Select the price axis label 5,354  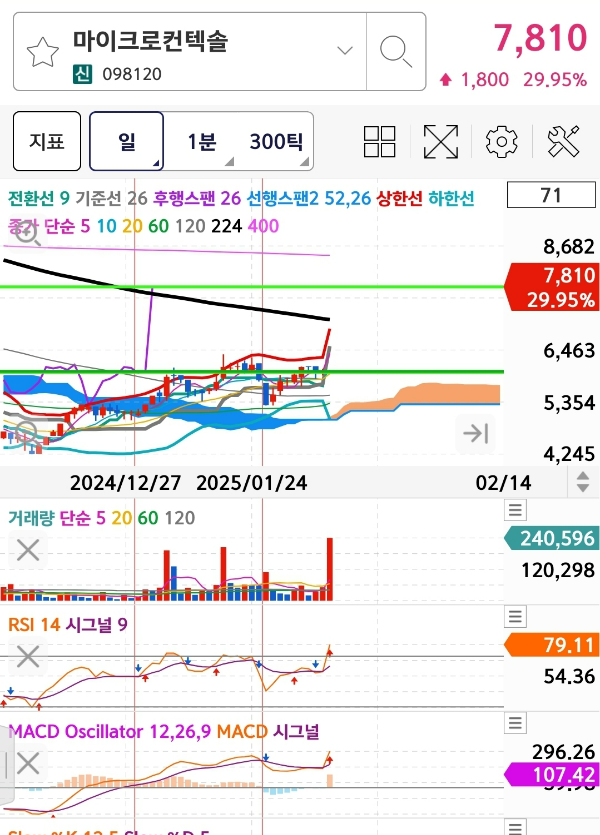click(x=569, y=403)
